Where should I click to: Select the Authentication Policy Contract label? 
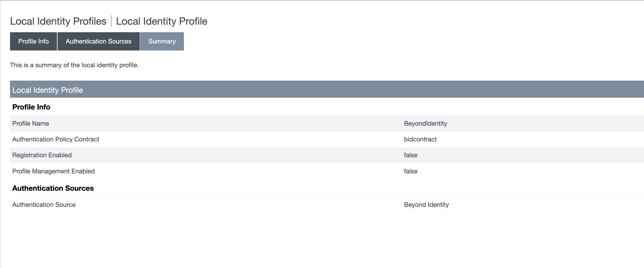[x=56, y=139]
